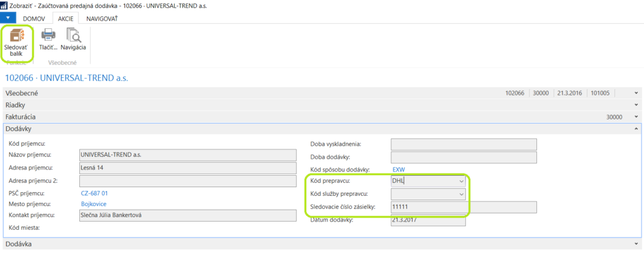Click the Fakturácia section header
The width and height of the screenshot is (644, 253).
click(x=322, y=117)
